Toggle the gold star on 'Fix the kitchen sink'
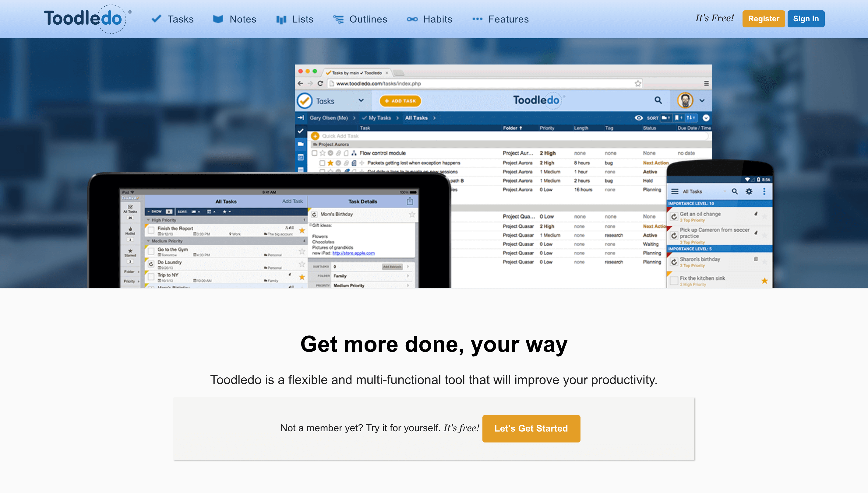 764,281
